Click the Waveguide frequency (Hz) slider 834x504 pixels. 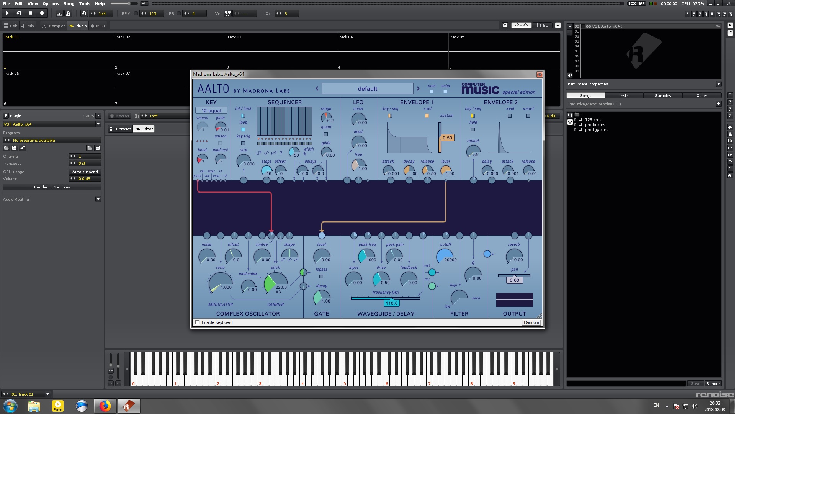[386, 298]
